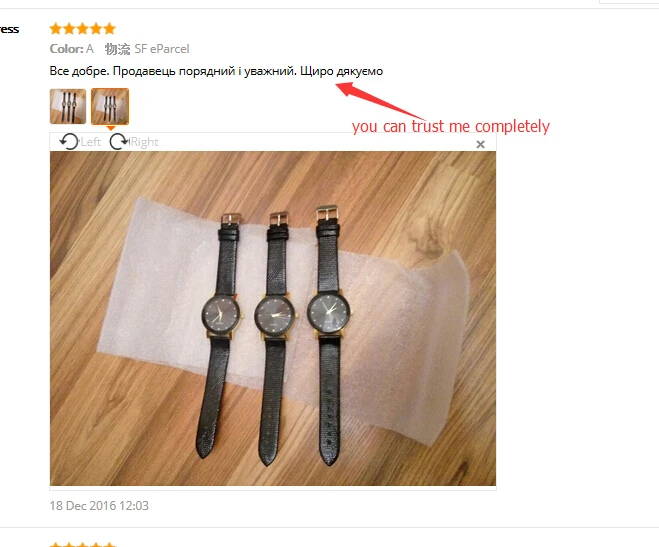Click the third rating star
The width and height of the screenshot is (659, 547).
coord(83,29)
